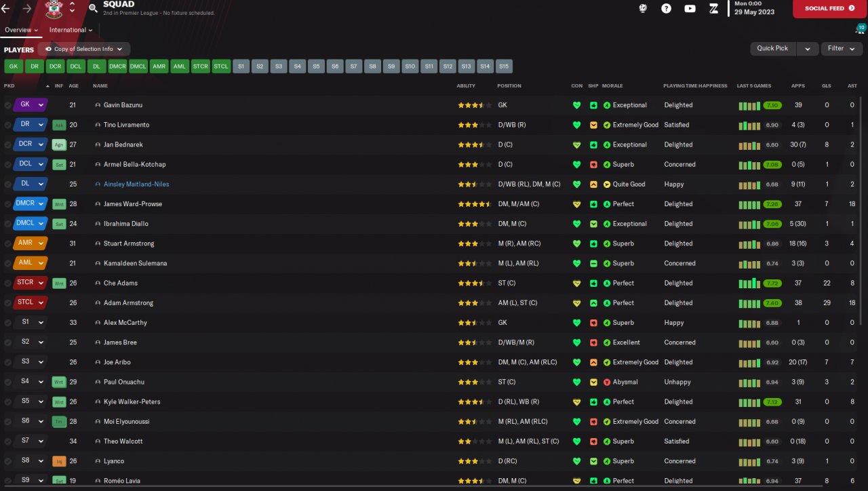
Task: Click last 5 games form bars for Gavin Bazunu
Action: 749,106
